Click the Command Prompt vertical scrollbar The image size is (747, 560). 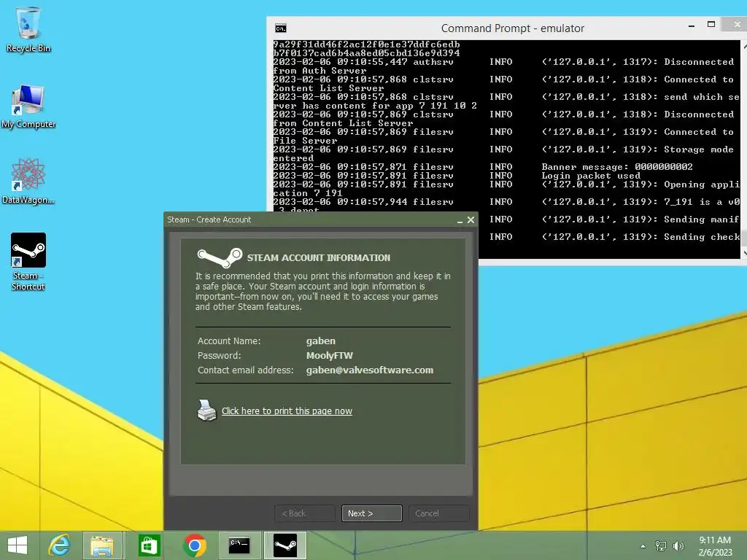(x=743, y=149)
